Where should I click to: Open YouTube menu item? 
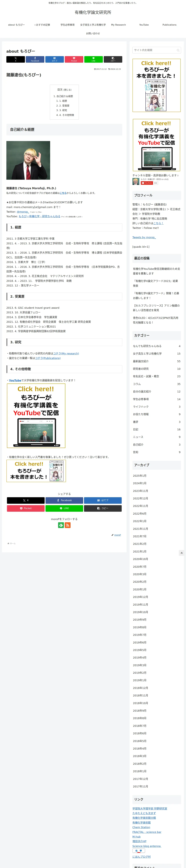pos(144,25)
